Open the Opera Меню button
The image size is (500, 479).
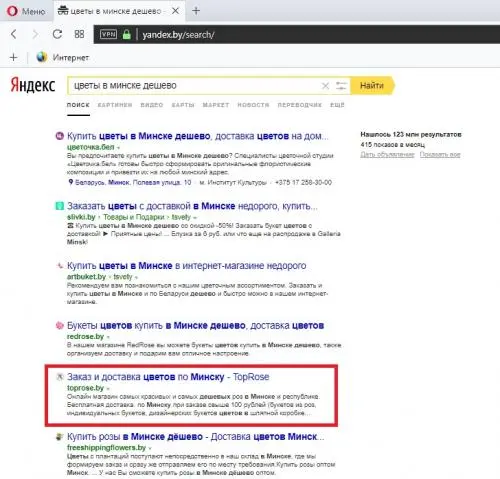[x=26, y=11]
